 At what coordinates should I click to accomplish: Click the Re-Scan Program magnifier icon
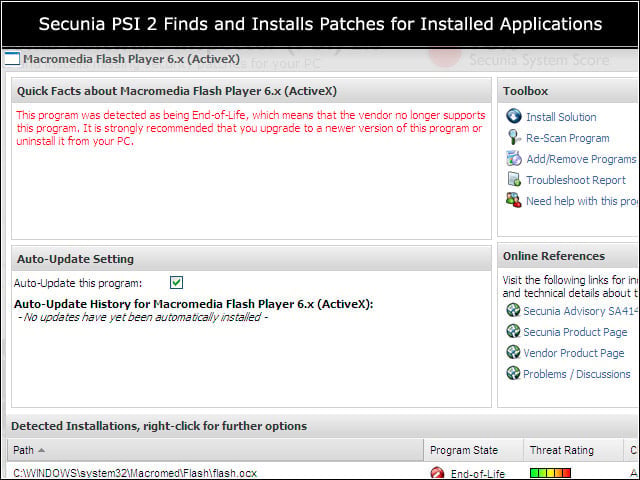pos(514,137)
